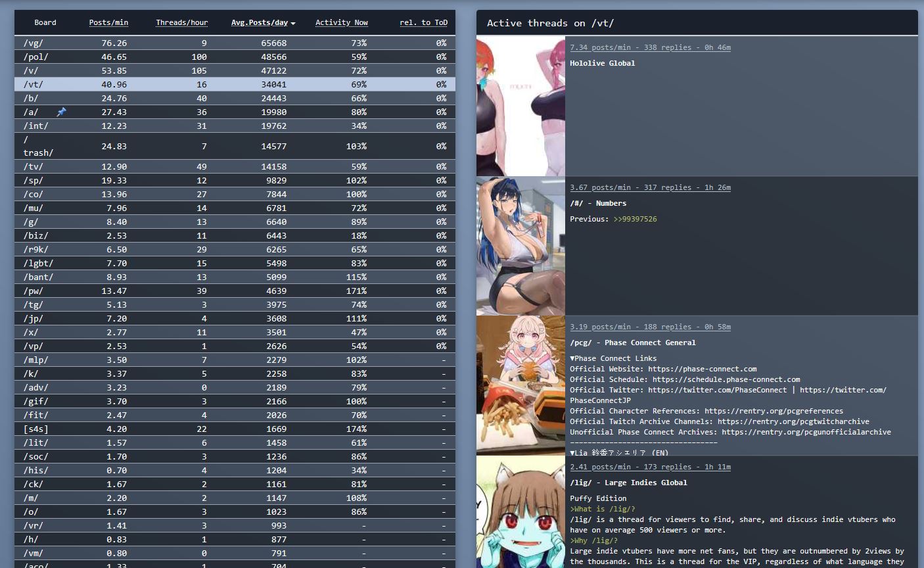The width and height of the screenshot is (924, 568).
Task: View the Phase Connect General thread thumbnail
Action: tap(520, 386)
